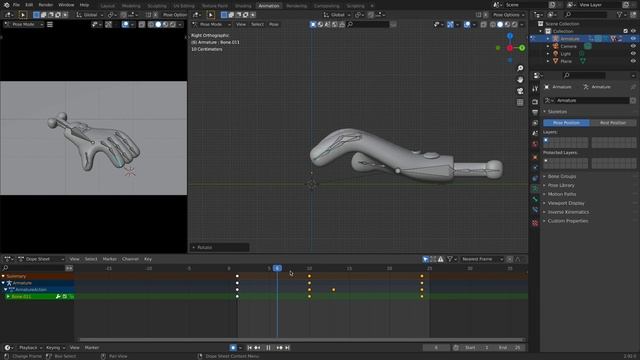Toggle auto-keying record button in timeline

point(233,348)
